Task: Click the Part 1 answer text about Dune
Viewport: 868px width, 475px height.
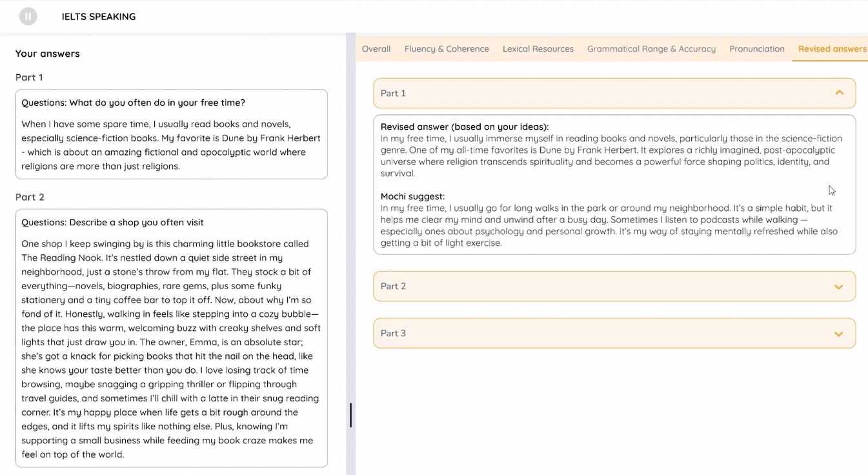Action: tap(171, 145)
